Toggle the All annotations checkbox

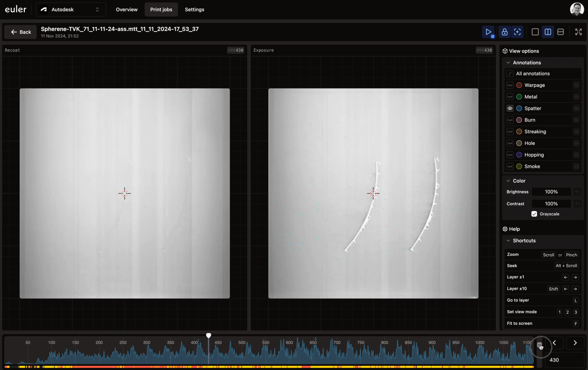pyautogui.click(x=510, y=74)
